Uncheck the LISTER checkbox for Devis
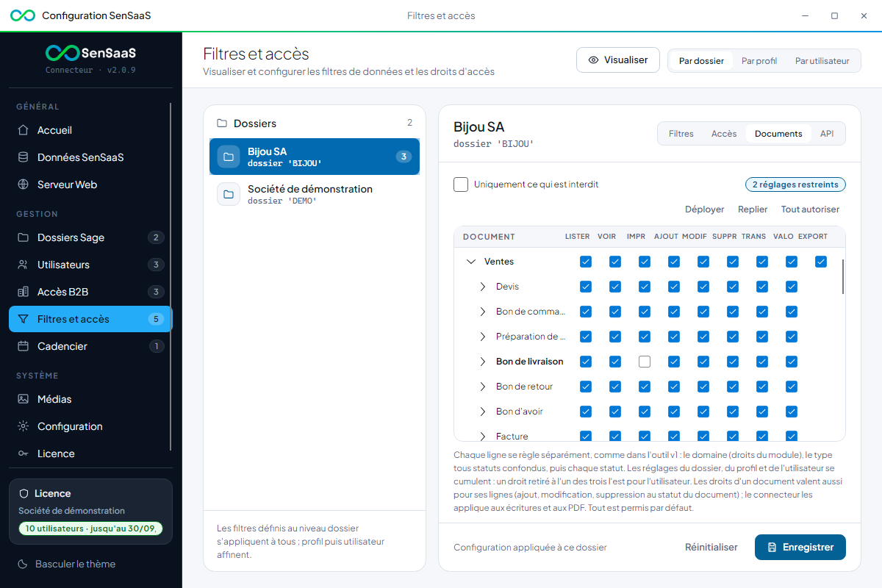Image resolution: width=882 pixels, height=588 pixels. (586, 287)
